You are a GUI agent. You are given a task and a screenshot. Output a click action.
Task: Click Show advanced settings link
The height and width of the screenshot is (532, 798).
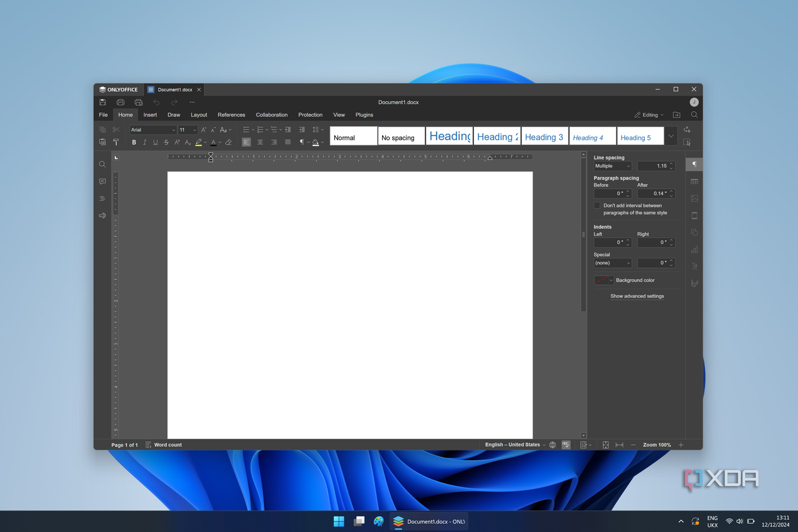tap(637, 296)
